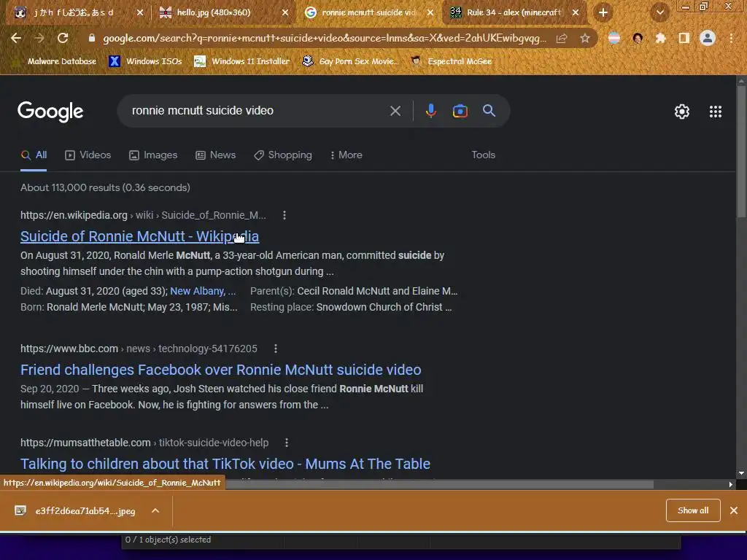Image resolution: width=747 pixels, height=560 pixels.
Task: Open the red-haired avatar extension icon
Action: pos(638,38)
